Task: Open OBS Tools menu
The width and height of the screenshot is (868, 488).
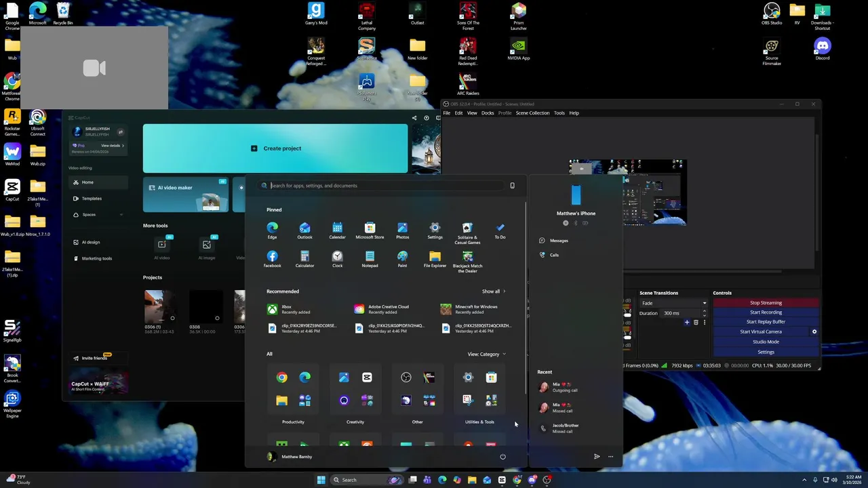Action: [x=559, y=113]
